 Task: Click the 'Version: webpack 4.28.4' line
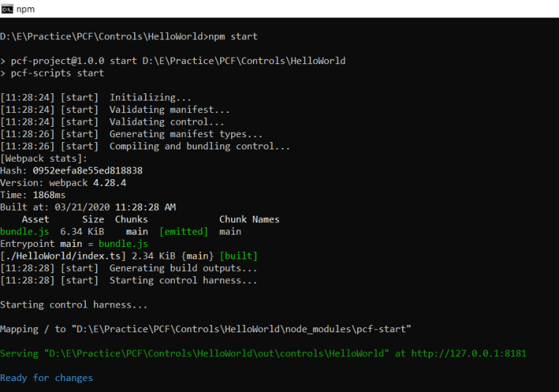63,183
